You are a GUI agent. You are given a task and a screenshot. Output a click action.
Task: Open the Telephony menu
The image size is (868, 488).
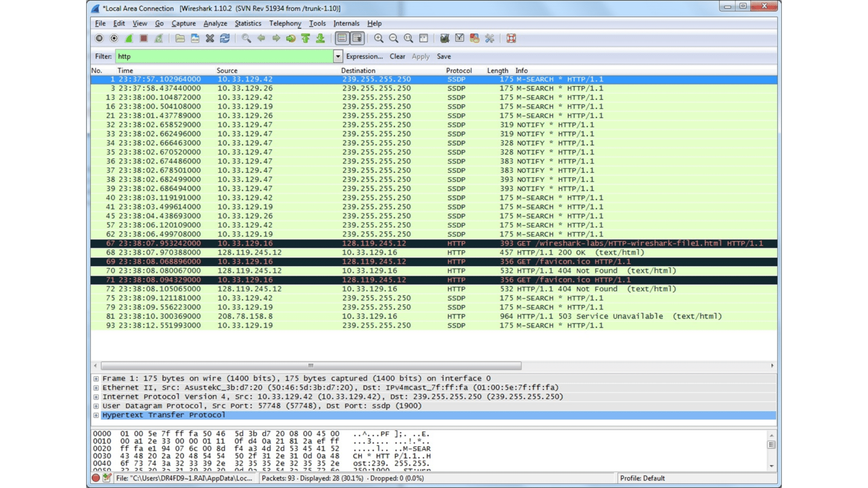[x=285, y=23]
